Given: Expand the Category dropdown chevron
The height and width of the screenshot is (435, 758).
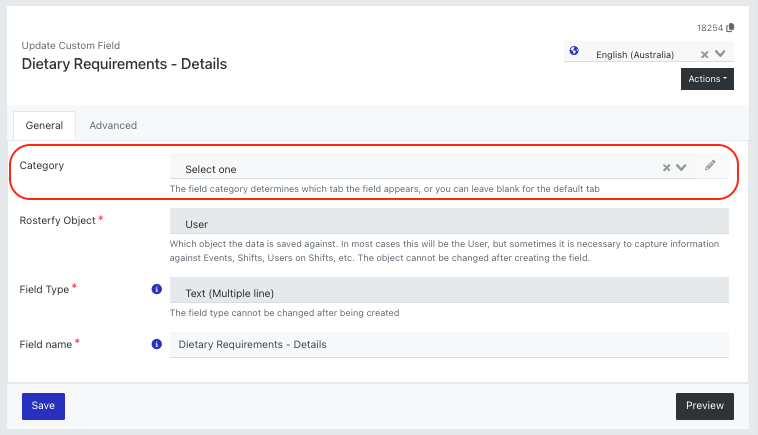Looking at the screenshot, I should [x=681, y=168].
